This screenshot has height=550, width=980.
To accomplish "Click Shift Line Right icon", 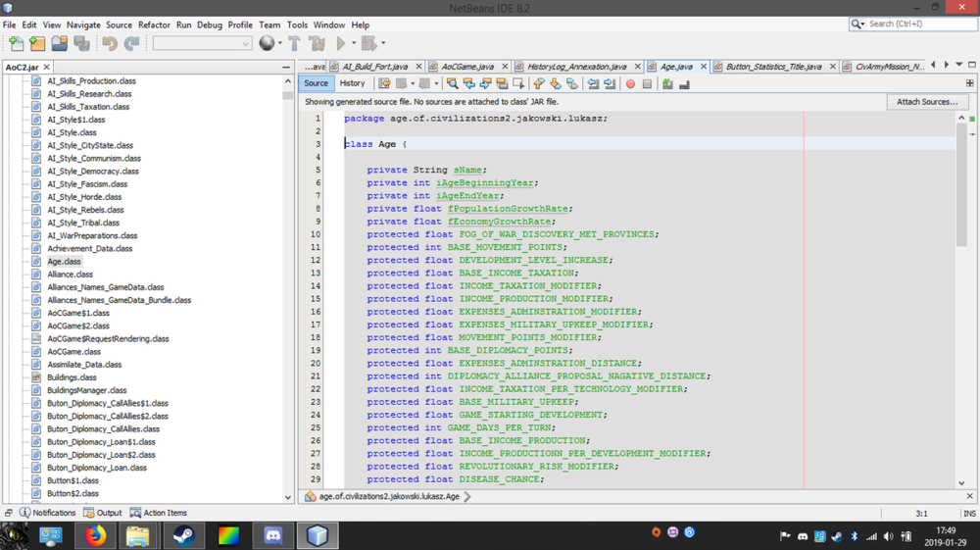I will pyautogui.click(x=610, y=83).
